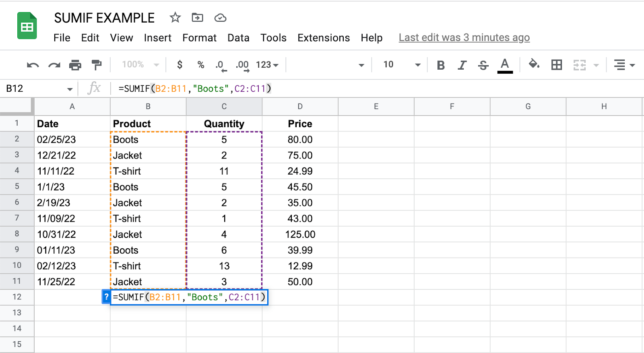Open the Borders options
The image size is (644, 353).
click(557, 65)
